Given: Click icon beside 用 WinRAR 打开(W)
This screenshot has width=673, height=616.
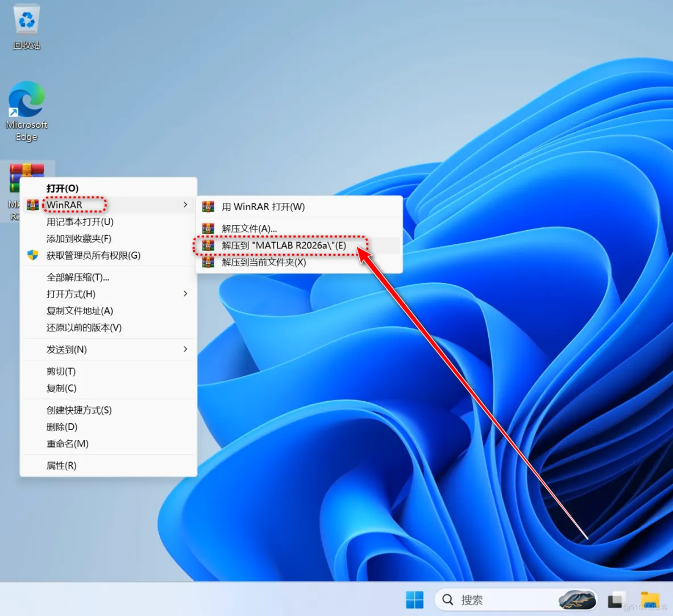Looking at the screenshot, I should (x=208, y=207).
